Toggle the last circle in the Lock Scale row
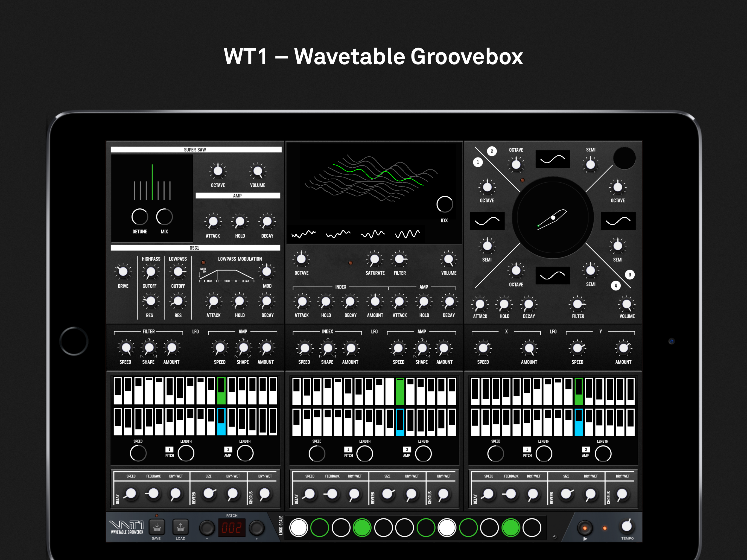 click(532, 527)
